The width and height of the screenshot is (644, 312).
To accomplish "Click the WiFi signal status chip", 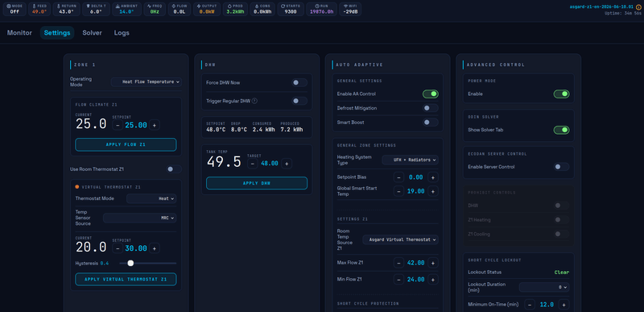I will [350, 9].
